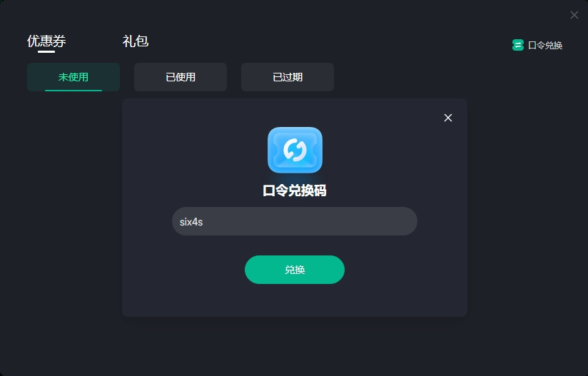The image size is (588, 376).
Task: Click the 换 character on the 兑换 button
Action: (x=300, y=270)
